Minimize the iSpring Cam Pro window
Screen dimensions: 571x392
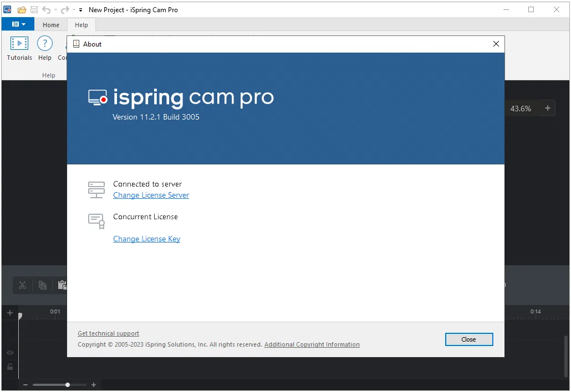[x=506, y=10]
